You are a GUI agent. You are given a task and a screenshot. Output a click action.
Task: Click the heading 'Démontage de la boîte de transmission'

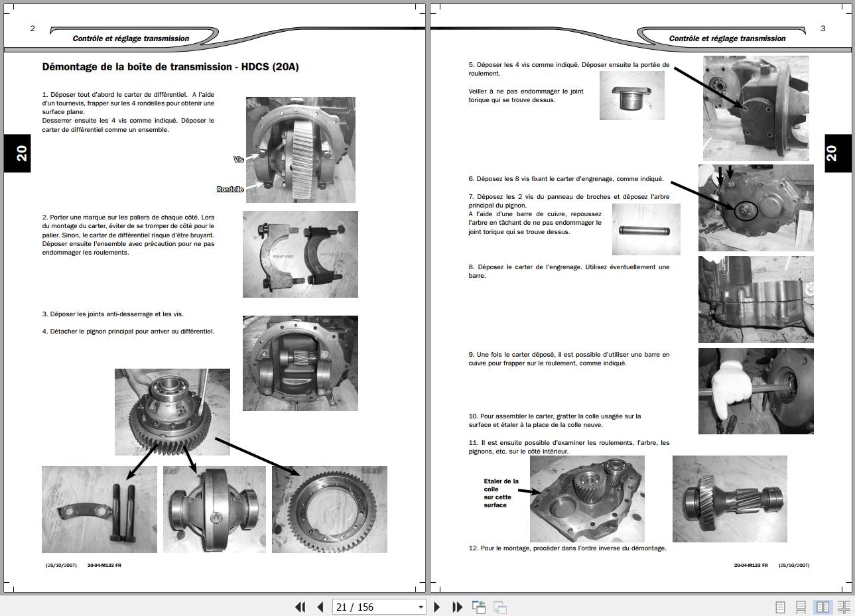pos(170,67)
